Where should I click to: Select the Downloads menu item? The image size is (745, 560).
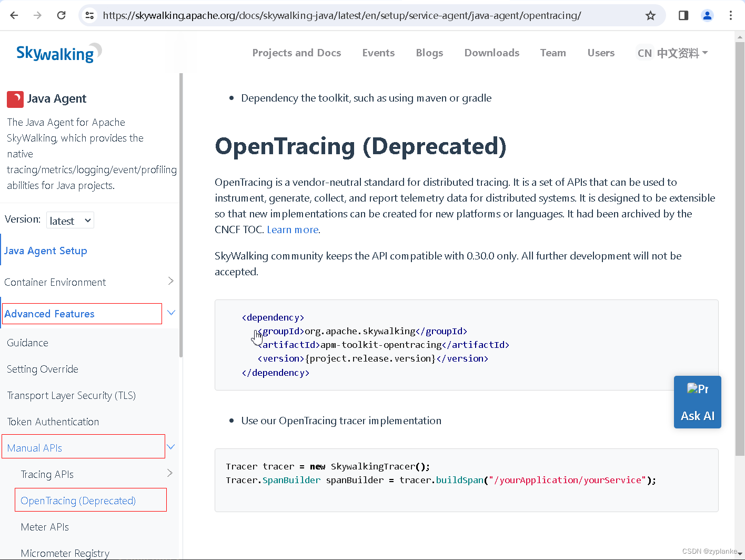coord(491,53)
